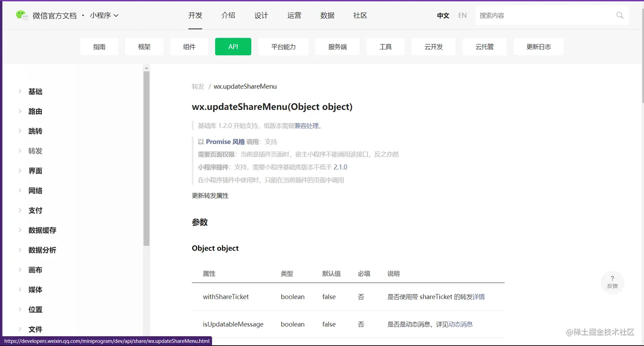Expand the 路由 sidebar section chevron
The width and height of the screenshot is (644, 346).
20,111
